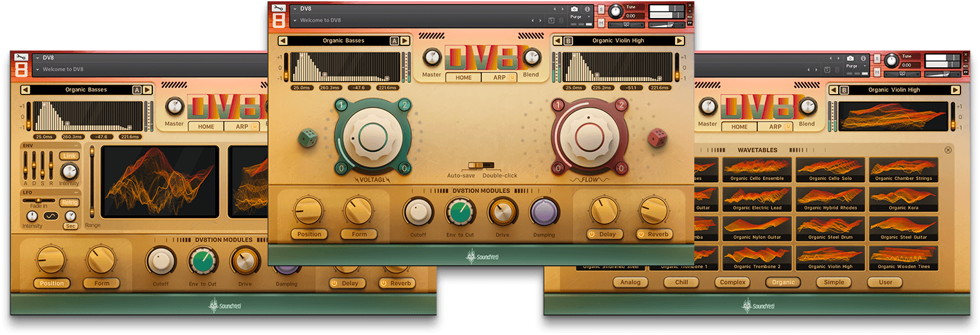Adjust the Range vertical slider in left window

pyautogui.click(x=92, y=181)
